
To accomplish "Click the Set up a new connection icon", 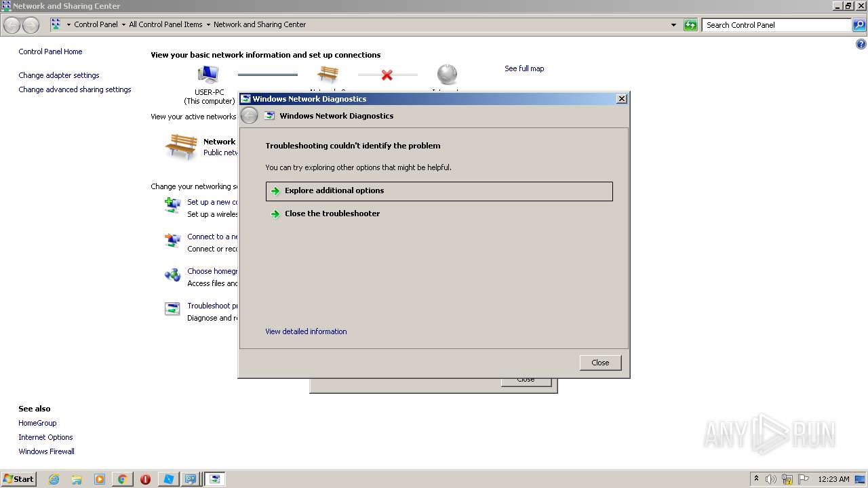I will (x=173, y=205).
